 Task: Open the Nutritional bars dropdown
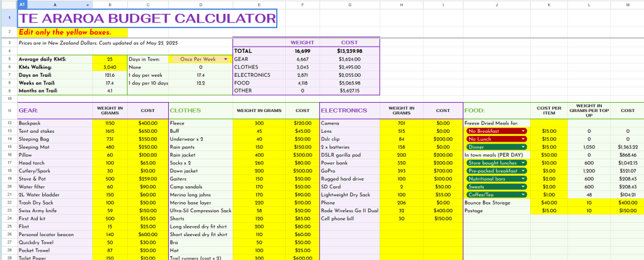pos(523,179)
